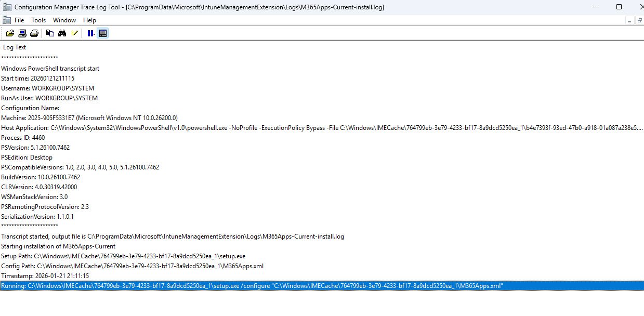This screenshot has width=644, height=316.
Task: Open the Help menu
Action: tap(89, 20)
